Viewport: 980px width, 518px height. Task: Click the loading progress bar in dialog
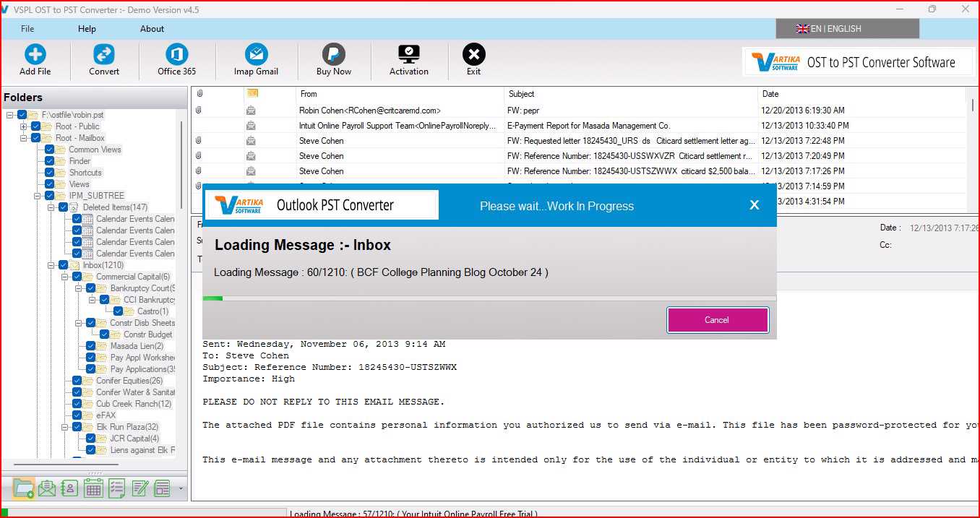489,298
